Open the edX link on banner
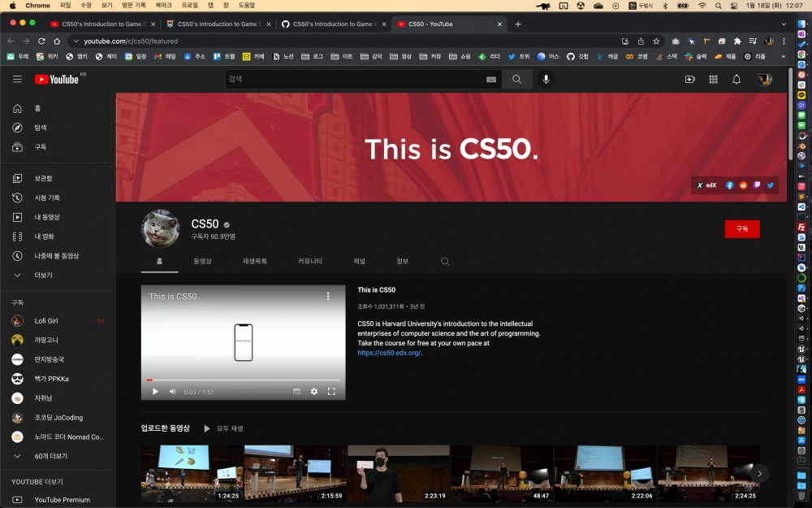Image resolution: width=812 pixels, height=508 pixels. [x=707, y=185]
